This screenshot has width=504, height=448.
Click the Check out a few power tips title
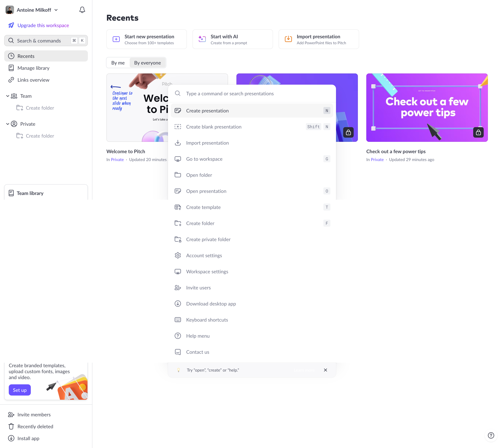tap(396, 151)
